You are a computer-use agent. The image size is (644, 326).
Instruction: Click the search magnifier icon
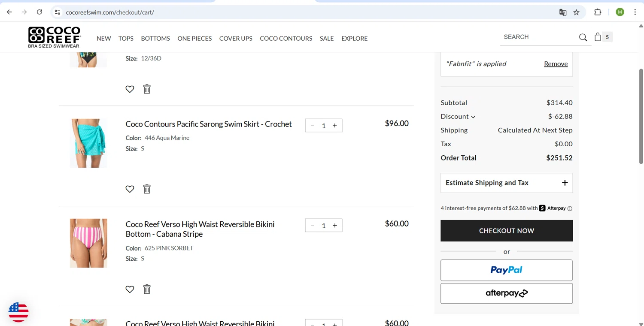(583, 37)
